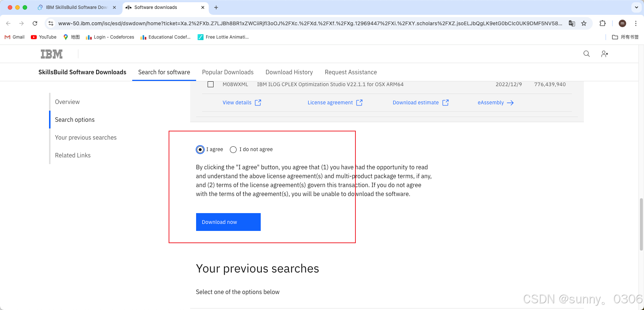Open the user profile icon
Viewport: 644px width, 310px height.
(x=604, y=54)
